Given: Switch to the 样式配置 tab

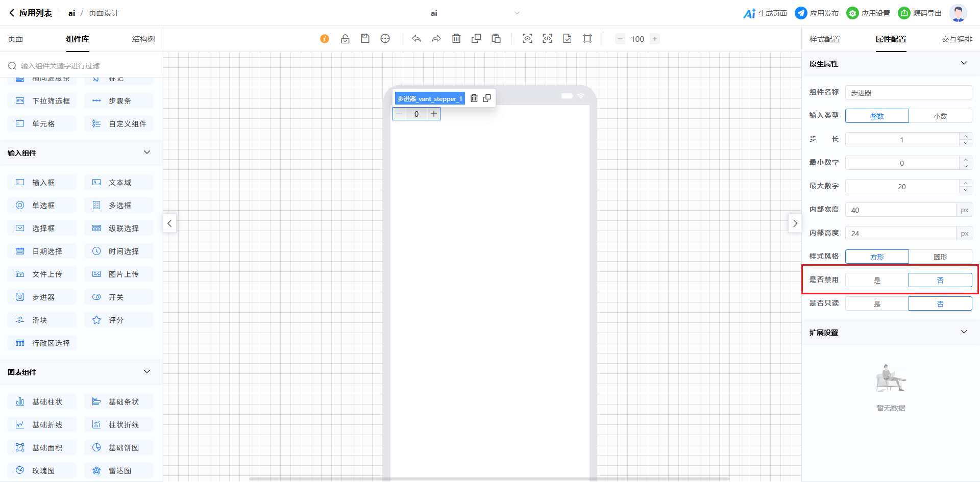Looking at the screenshot, I should coord(824,39).
